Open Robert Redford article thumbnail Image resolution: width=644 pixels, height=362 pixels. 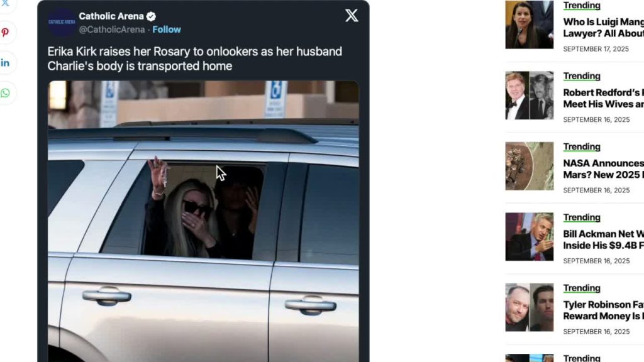point(530,96)
